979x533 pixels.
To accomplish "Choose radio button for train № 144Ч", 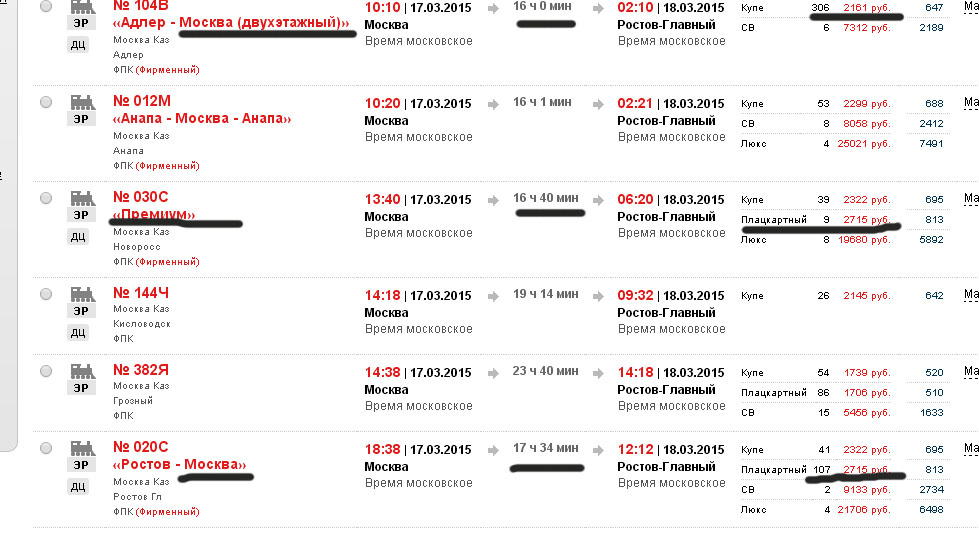I will (46, 294).
